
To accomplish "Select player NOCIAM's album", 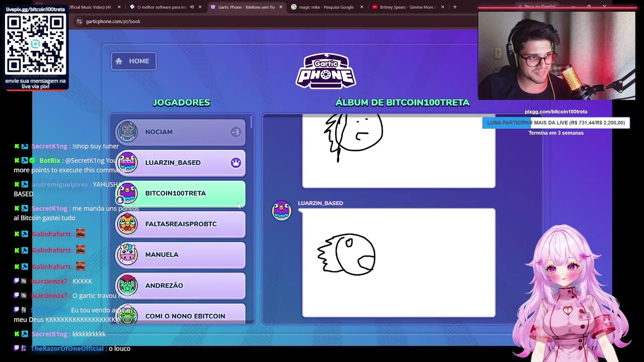I will (x=181, y=132).
